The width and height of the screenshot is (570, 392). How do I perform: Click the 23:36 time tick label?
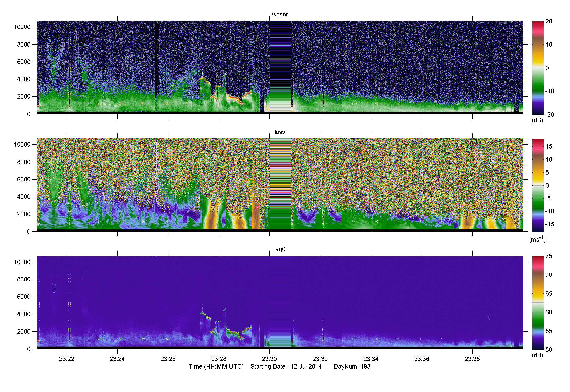(422, 359)
